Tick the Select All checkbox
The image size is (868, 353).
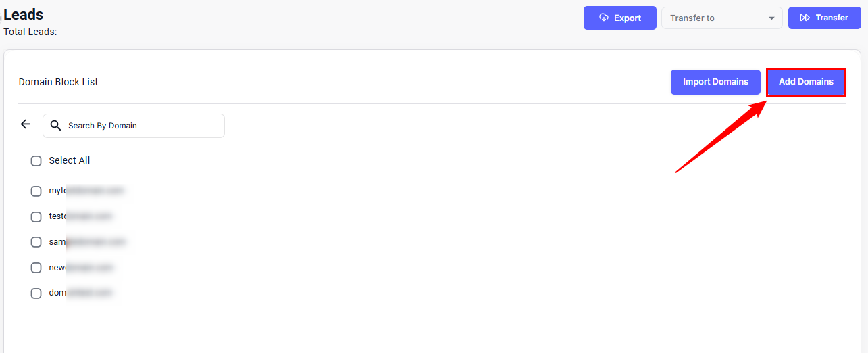(x=36, y=161)
